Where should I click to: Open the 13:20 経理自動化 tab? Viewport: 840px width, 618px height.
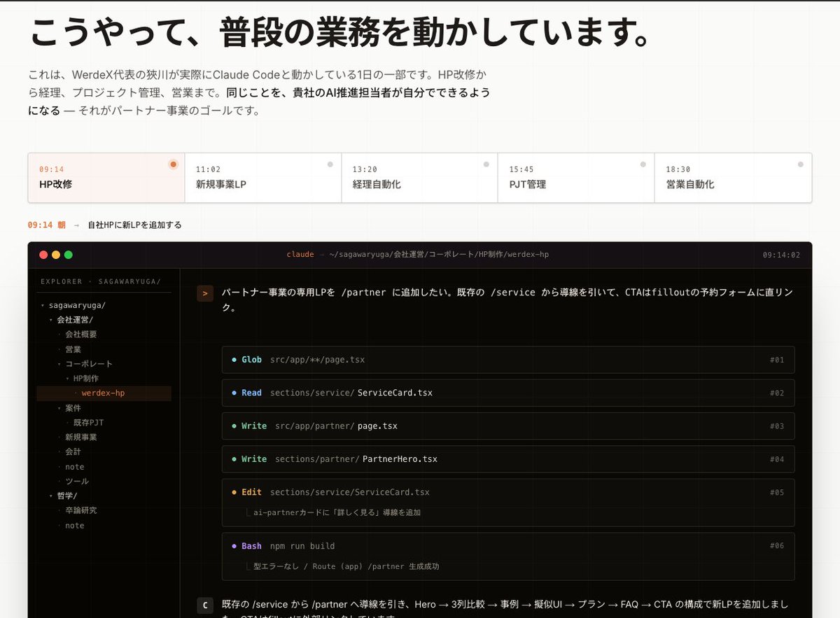pos(420,178)
